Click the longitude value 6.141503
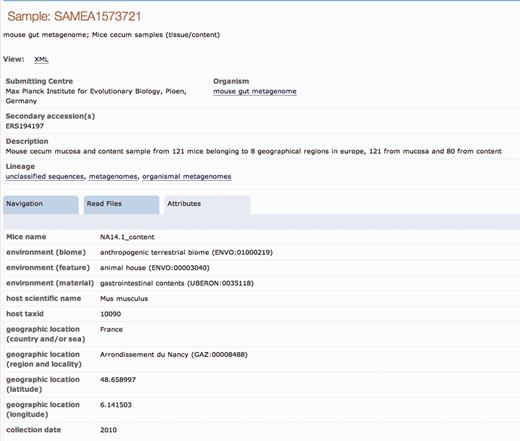Viewport: 520px width, 441px height. [116, 405]
